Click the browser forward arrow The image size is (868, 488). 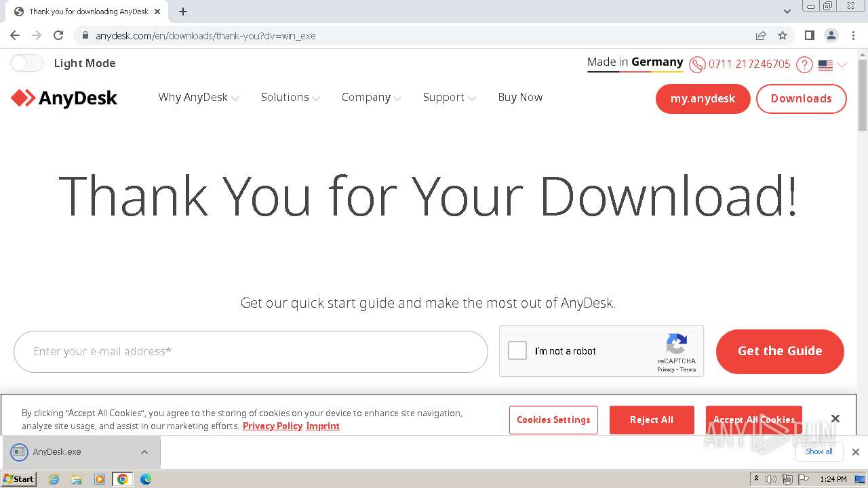coord(37,35)
